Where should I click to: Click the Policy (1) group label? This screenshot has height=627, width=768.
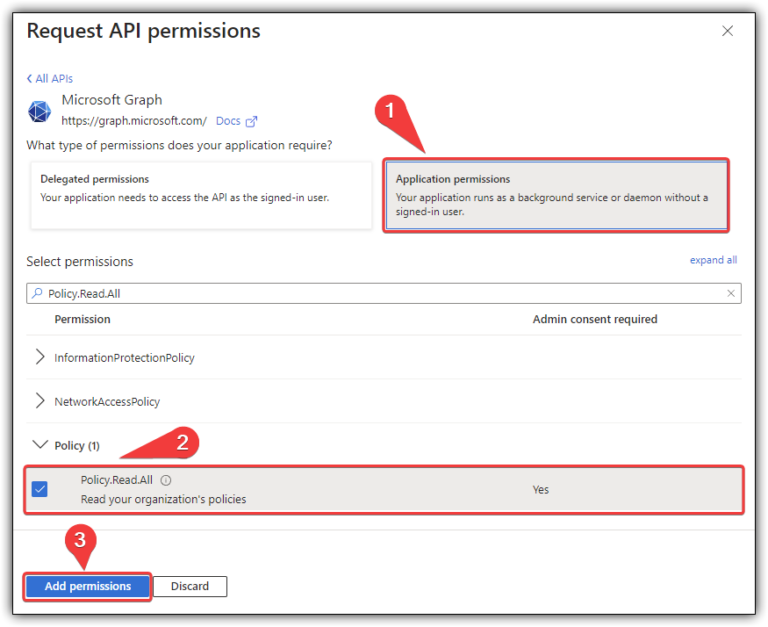pyautogui.click(x=77, y=446)
